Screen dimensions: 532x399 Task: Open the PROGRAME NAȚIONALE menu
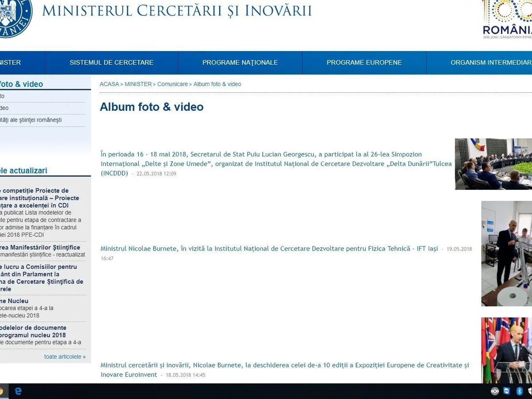click(240, 63)
